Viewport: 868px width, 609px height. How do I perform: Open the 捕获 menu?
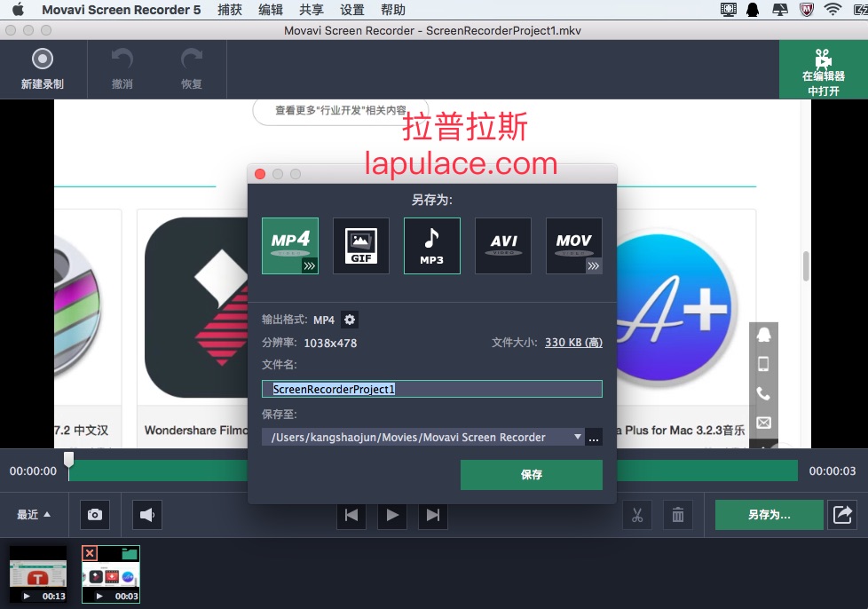click(x=230, y=10)
